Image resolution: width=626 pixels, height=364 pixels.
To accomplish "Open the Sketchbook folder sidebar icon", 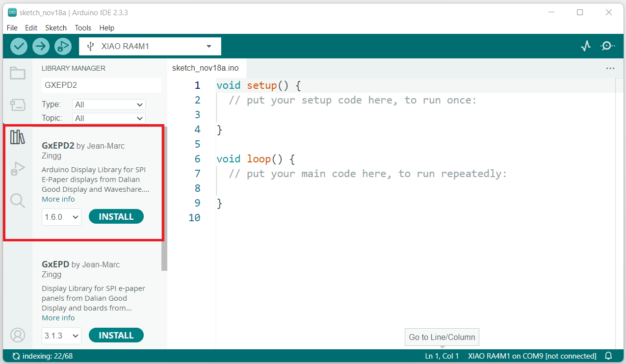I will pos(18,73).
